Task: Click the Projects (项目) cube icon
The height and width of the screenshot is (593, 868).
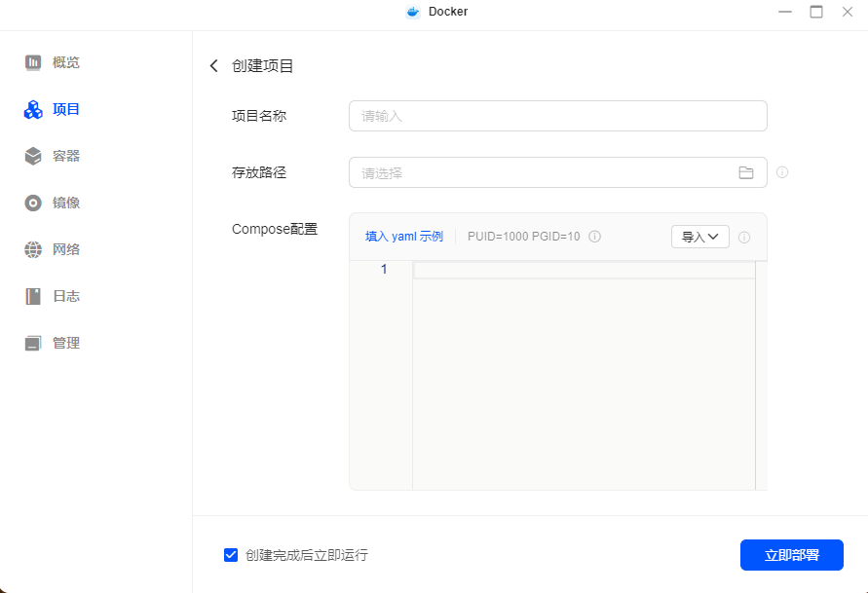Action: pos(33,110)
